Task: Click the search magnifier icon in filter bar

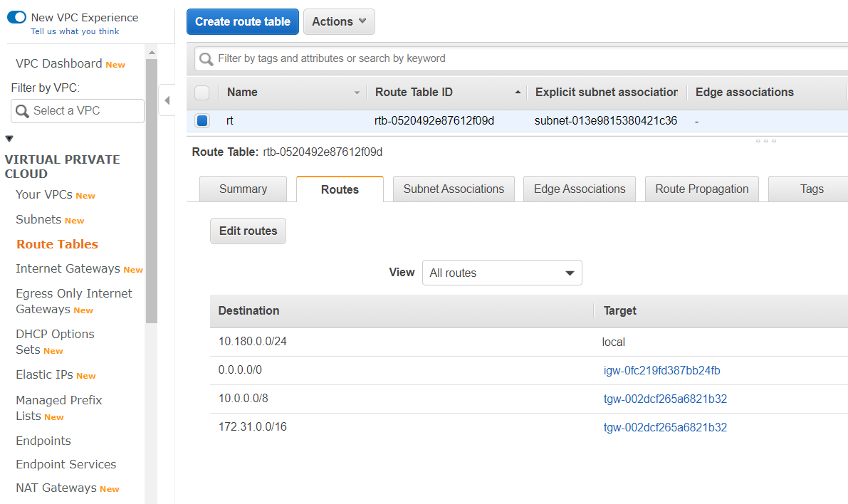Action: click(206, 59)
